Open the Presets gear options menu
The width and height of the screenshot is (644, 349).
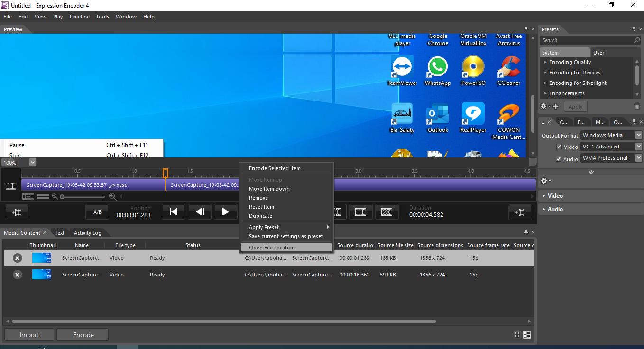click(x=544, y=107)
